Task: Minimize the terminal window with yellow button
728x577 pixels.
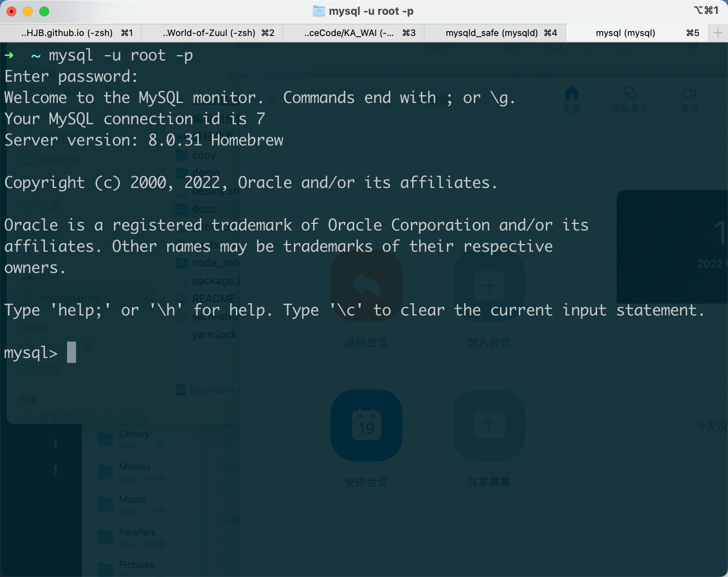Action: point(28,11)
